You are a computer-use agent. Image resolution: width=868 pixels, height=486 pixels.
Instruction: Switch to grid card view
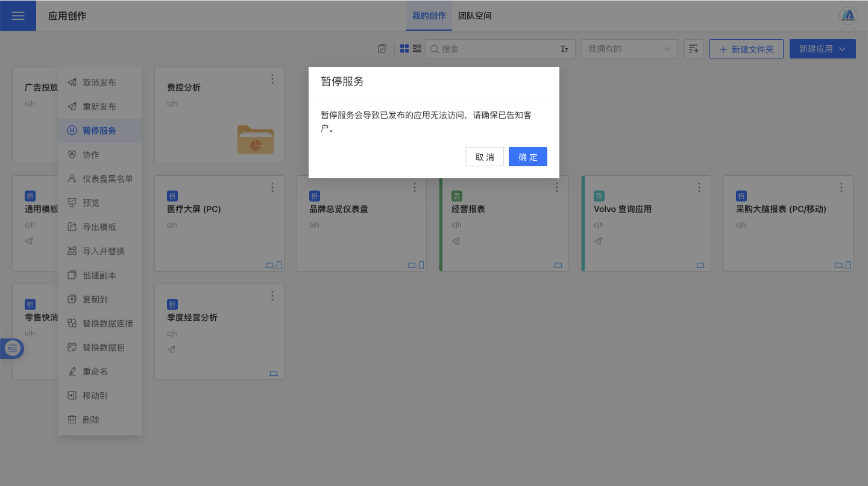pyautogui.click(x=404, y=49)
